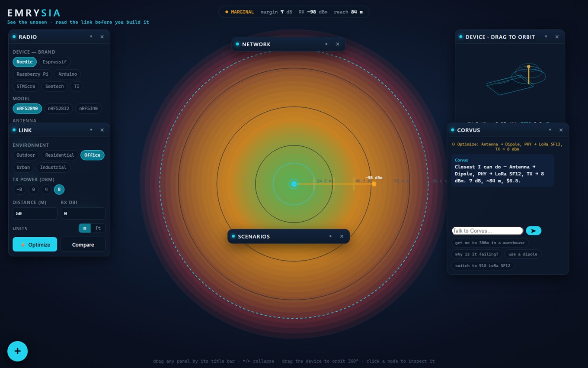Select the TI brand
Viewport: 588px width, 368px height.
pos(77,86)
